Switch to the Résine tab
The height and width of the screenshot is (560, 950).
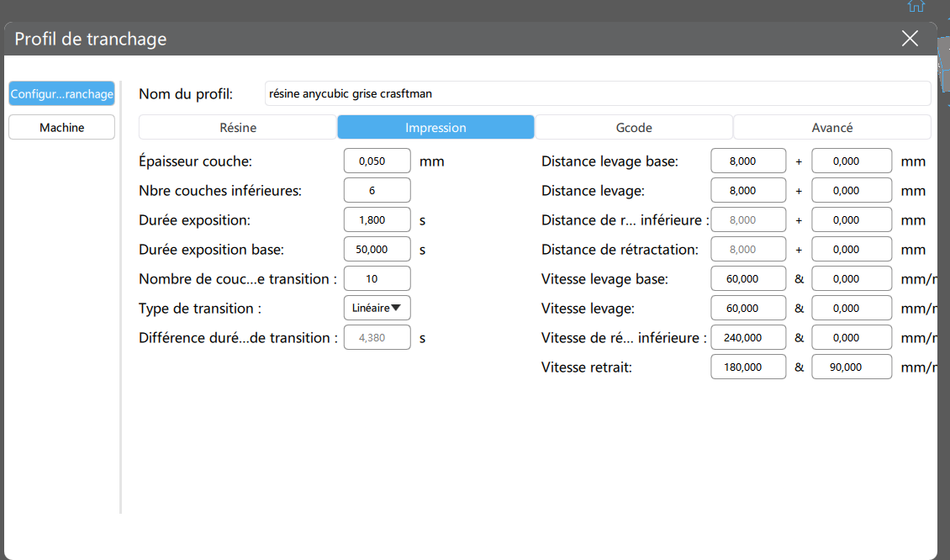237,127
